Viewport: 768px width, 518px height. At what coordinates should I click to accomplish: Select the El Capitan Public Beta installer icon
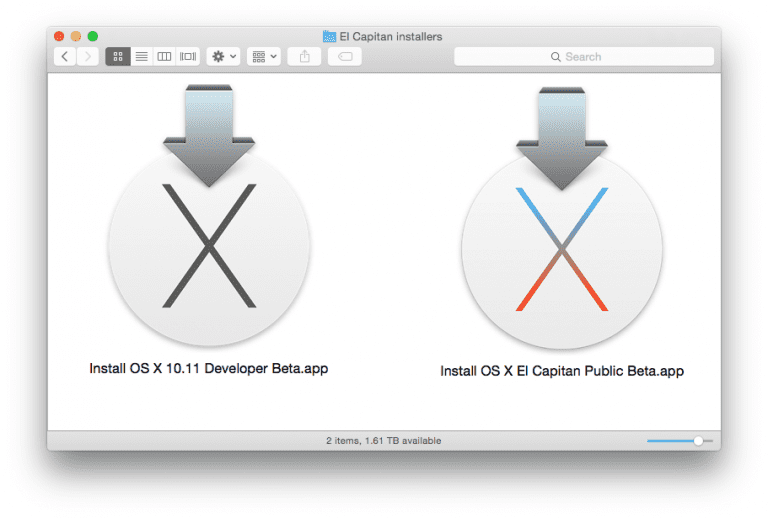coord(562,218)
